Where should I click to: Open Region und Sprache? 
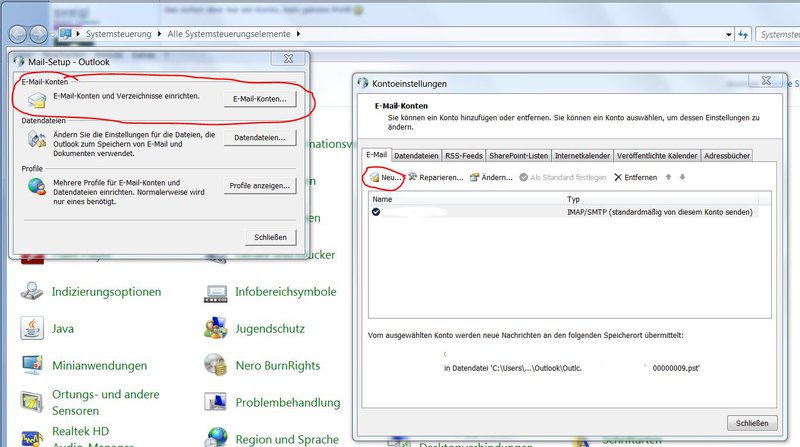pyautogui.click(x=287, y=439)
